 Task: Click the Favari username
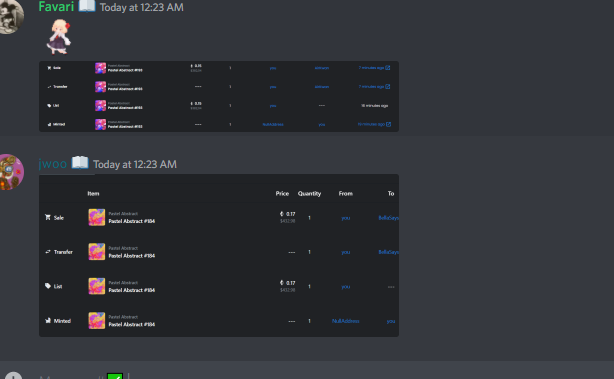pos(56,6)
